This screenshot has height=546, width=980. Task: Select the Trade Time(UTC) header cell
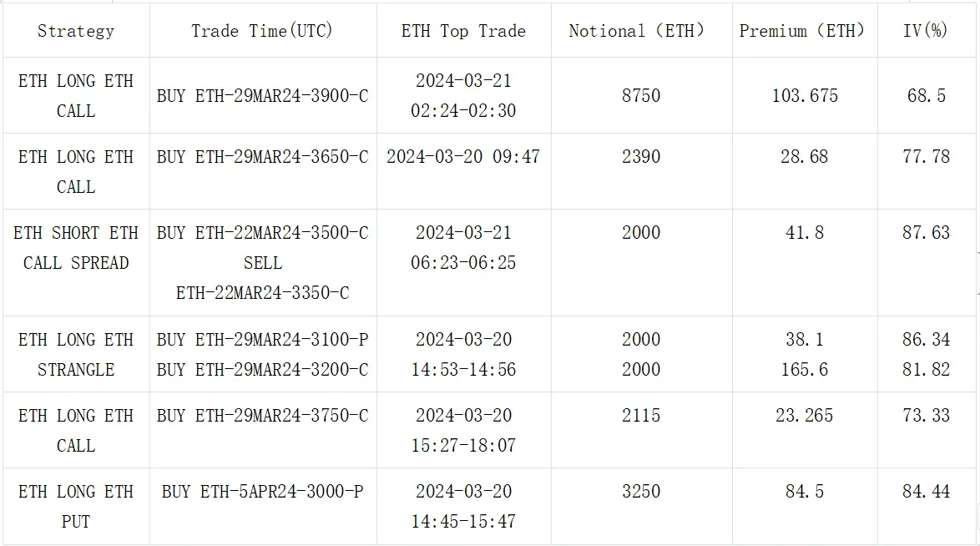tap(262, 31)
